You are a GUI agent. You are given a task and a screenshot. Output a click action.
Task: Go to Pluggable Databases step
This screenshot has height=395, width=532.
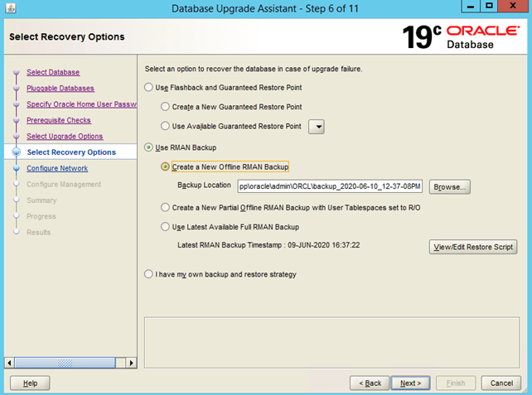60,89
